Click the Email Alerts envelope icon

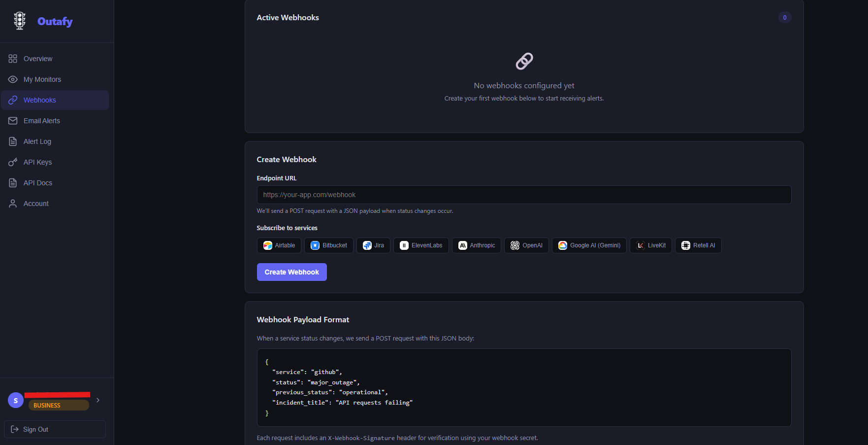pos(13,121)
